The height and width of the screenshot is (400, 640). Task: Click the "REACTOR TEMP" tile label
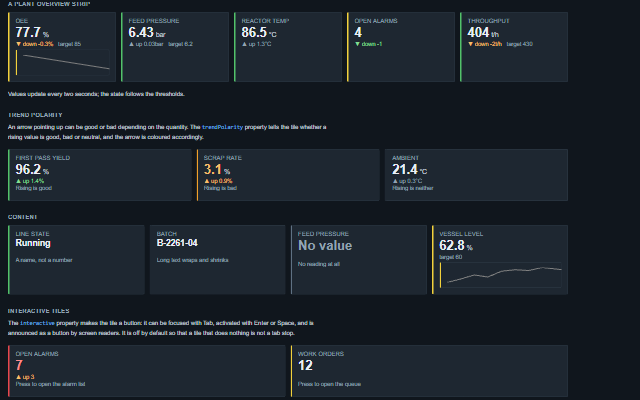265,21
